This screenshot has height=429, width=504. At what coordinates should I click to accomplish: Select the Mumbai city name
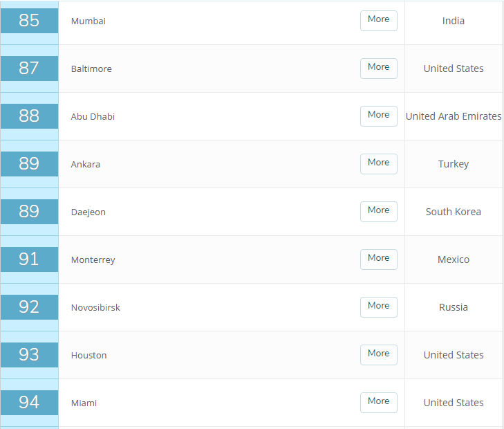point(88,21)
